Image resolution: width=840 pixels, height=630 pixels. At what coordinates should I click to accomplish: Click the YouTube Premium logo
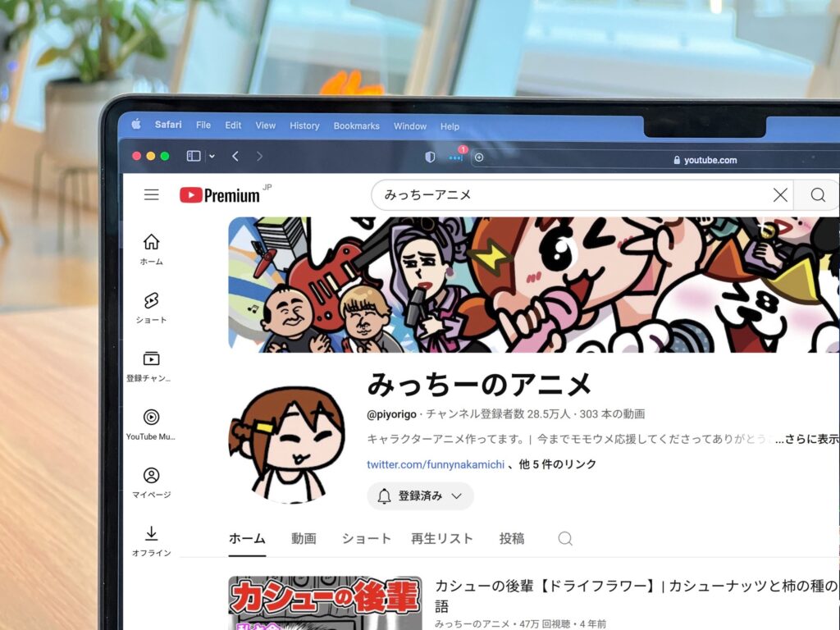pyautogui.click(x=219, y=195)
